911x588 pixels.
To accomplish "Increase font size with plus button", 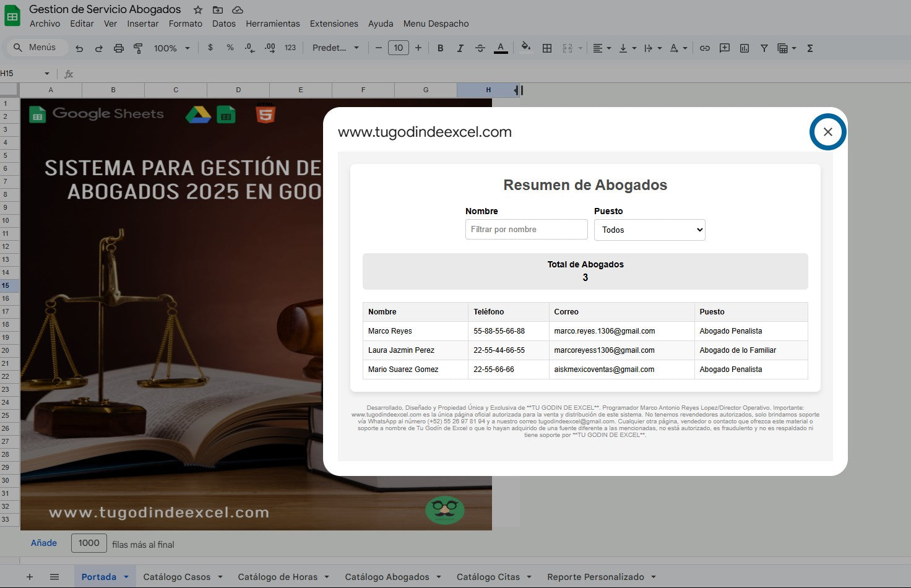I will coord(418,48).
